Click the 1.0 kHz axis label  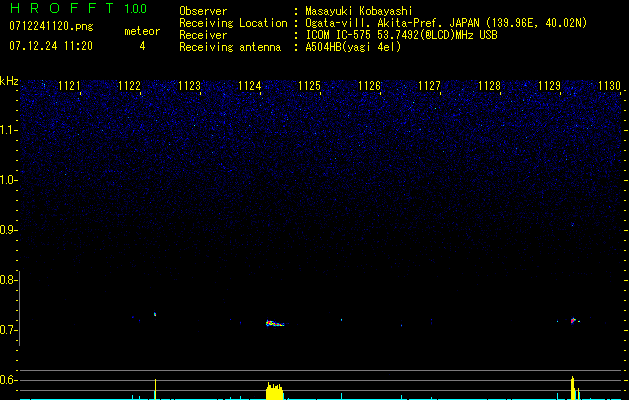pos(8,180)
